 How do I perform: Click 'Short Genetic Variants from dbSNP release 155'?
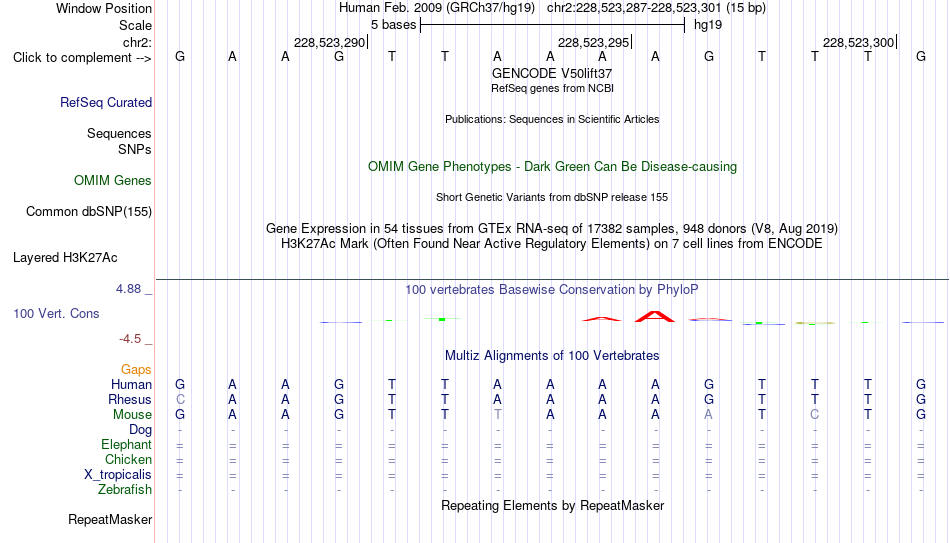(x=552, y=198)
